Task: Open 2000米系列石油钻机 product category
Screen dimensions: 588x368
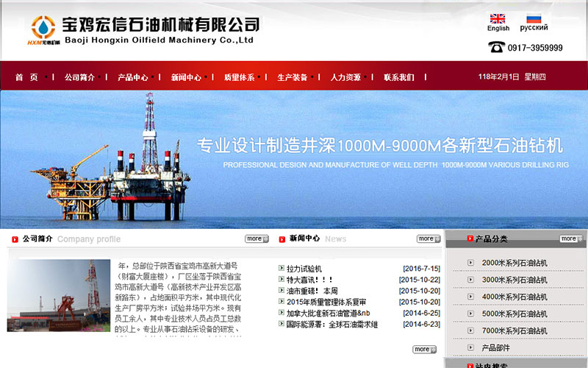Action: tap(514, 263)
